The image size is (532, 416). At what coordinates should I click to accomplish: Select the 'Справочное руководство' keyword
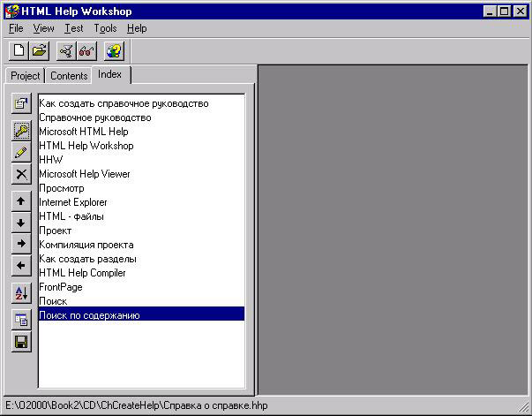point(141,117)
